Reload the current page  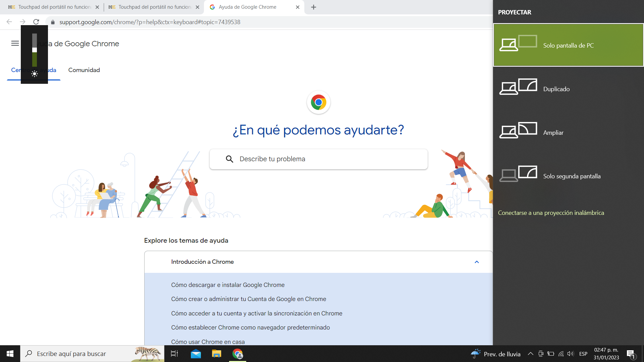(x=36, y=22)
